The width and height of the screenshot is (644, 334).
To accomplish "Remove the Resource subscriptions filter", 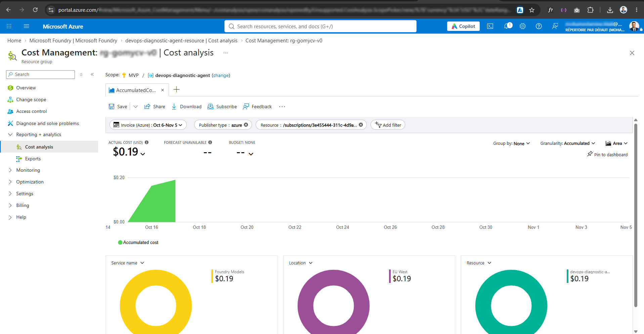I will click(361, 125).
